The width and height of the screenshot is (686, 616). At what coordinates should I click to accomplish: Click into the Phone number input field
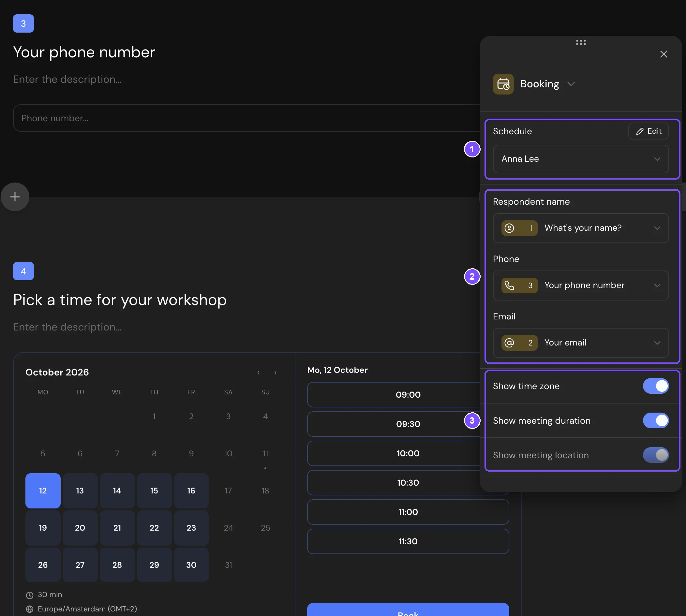click(247, 118)
